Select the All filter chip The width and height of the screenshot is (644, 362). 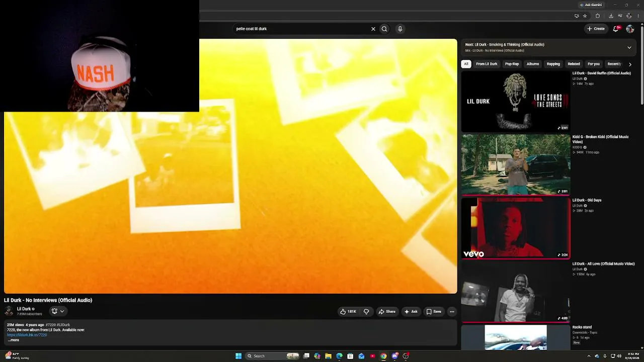click(466, 64)
